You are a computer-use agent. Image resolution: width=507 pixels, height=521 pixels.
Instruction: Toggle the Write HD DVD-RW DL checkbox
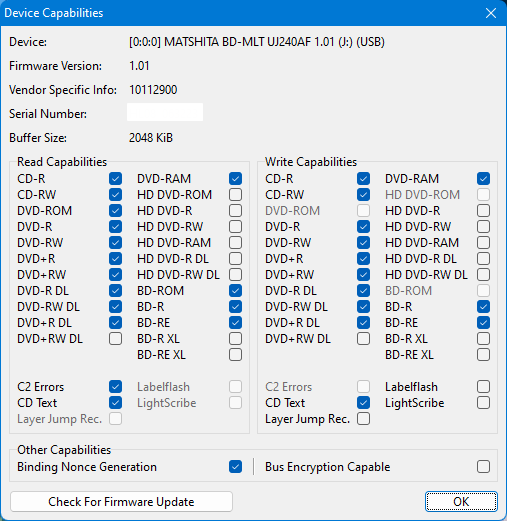(483, 275)
